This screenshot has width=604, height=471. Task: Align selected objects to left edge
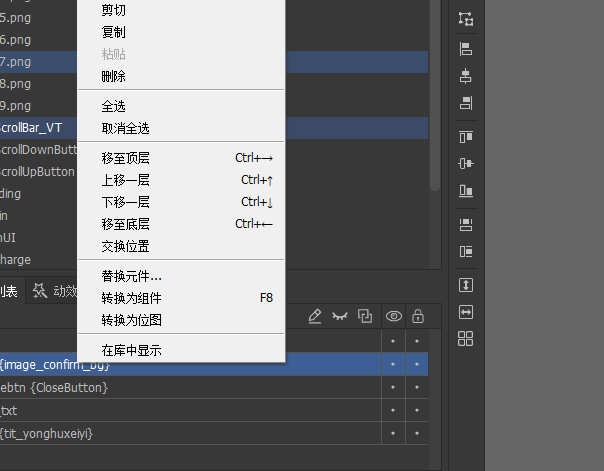pos(466,49)
